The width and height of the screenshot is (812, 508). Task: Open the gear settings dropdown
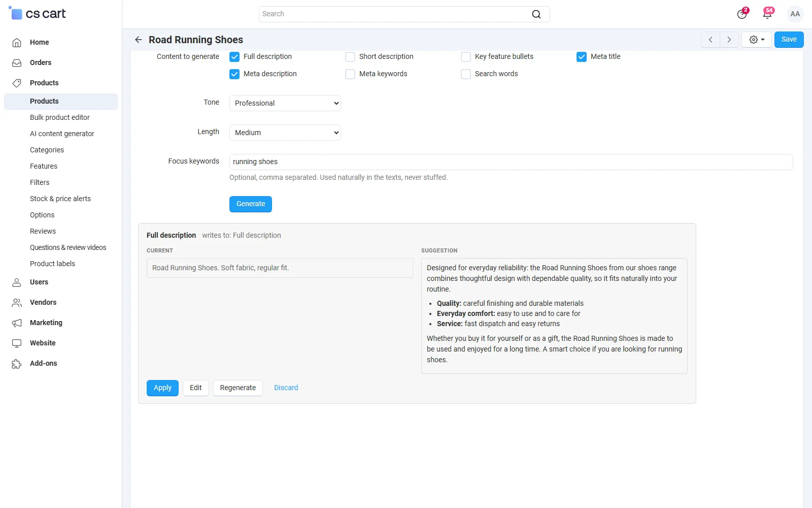[x=757, y=40]
